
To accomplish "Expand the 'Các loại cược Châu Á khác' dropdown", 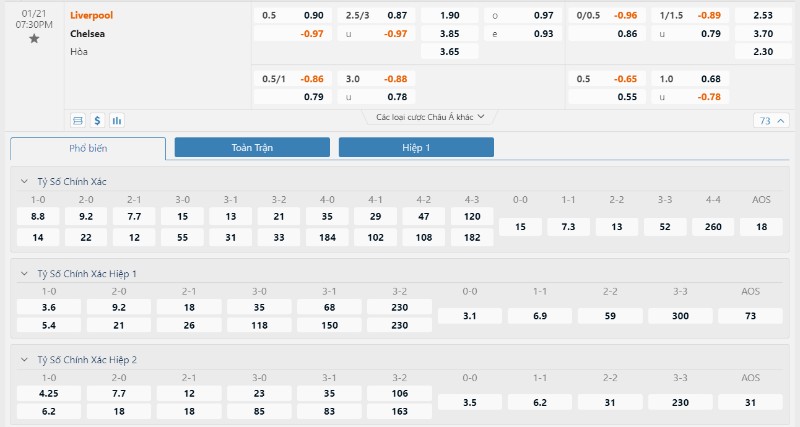I will coord(430,117).
